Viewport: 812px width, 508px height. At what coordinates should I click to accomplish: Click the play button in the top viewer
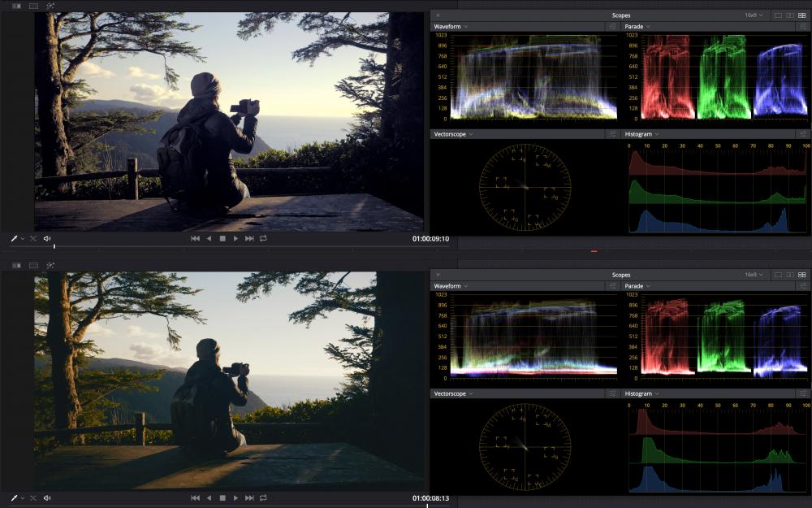(236, 239)
